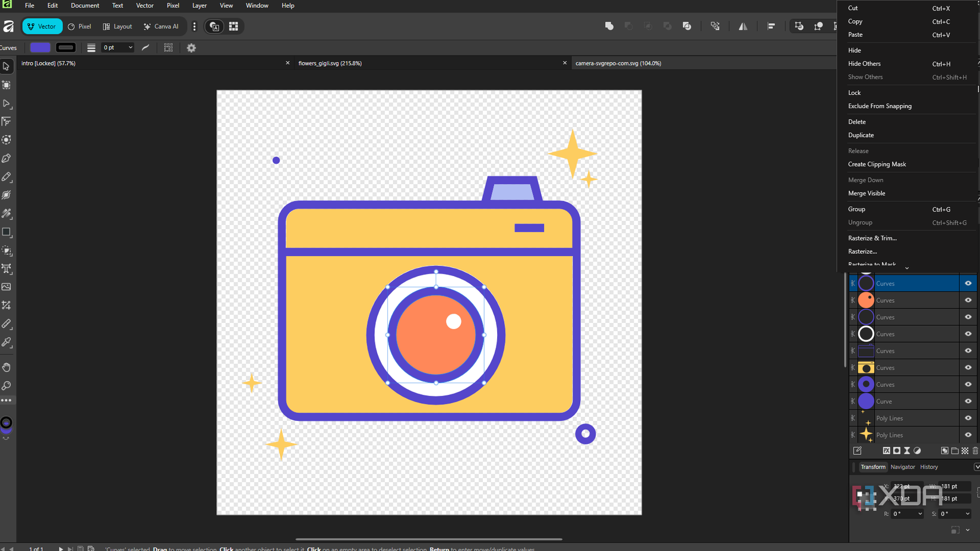The width and height of the screenshot is (980, 551).
Task: Select the Artboard tool
Action: click(x=7, y=85)
